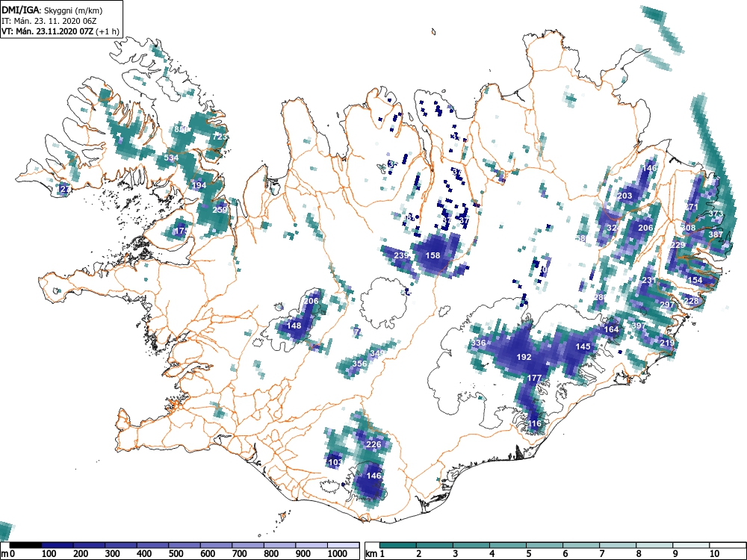This screenshot has width=747, height=560.
Task: Select the 534 visibility value on the map
Action: pyautogui.click(x=171, y=158)
